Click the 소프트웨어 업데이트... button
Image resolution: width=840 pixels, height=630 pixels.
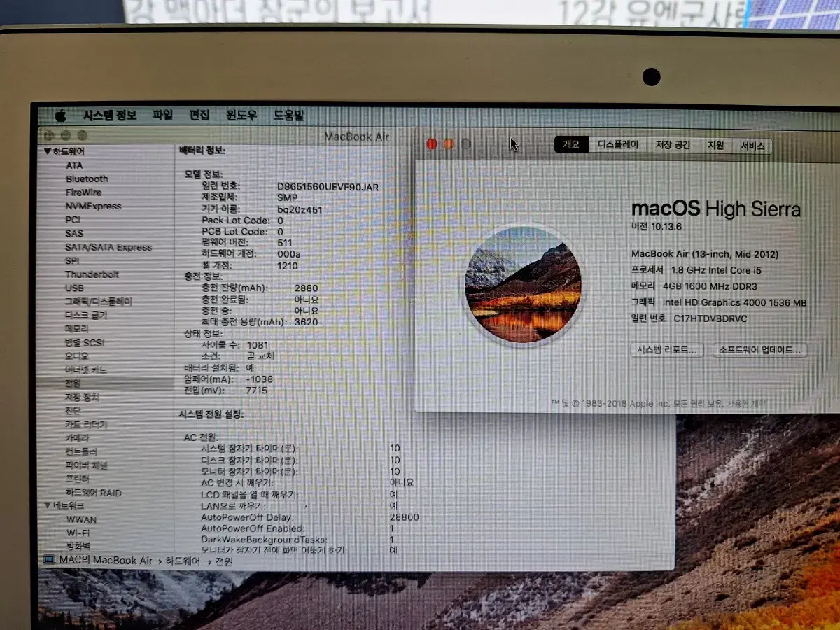pos(759,350)
